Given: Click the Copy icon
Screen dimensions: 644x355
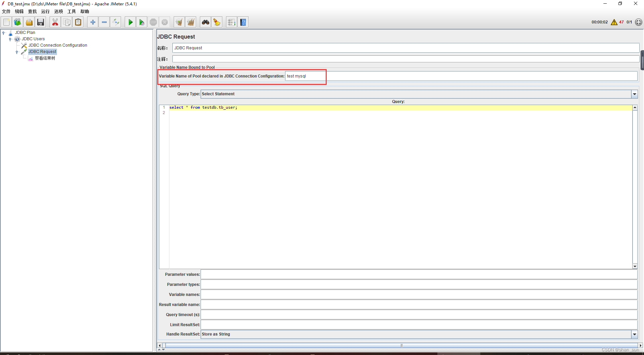Looking at the screenshot, I should pyautogui.click(x=67, y=22).
